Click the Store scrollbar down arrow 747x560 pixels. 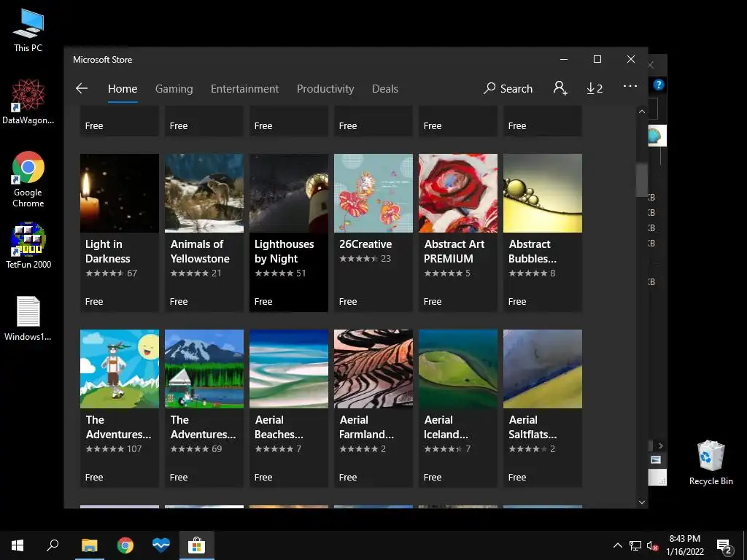click(x=642, y=502)
